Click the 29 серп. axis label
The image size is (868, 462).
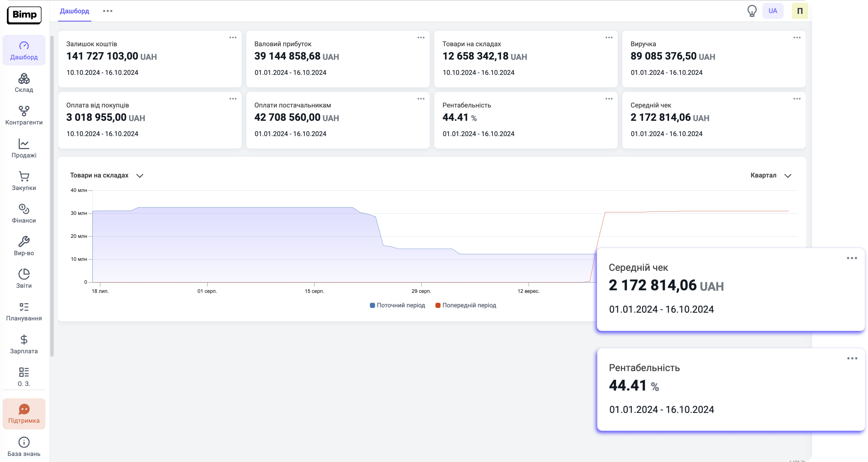point(421,291)
